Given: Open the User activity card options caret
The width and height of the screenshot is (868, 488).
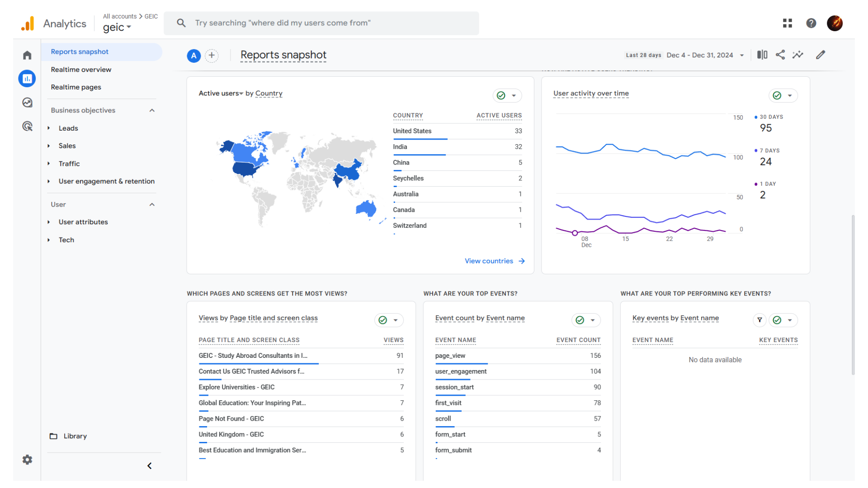Looking at the screenshot, I should click(x=790, y=95).
